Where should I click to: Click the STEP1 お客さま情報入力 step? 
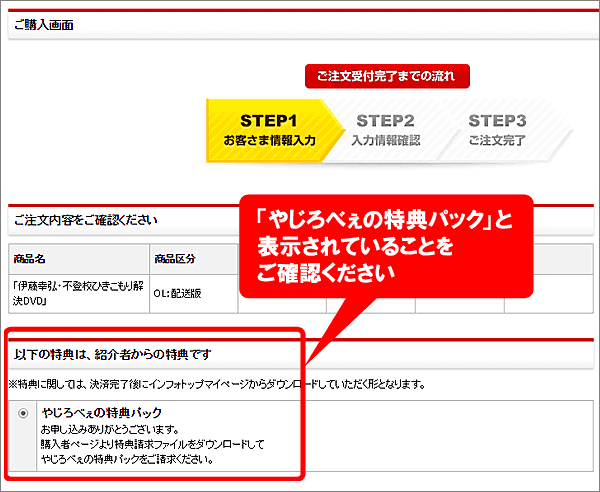tap(269, 130)
